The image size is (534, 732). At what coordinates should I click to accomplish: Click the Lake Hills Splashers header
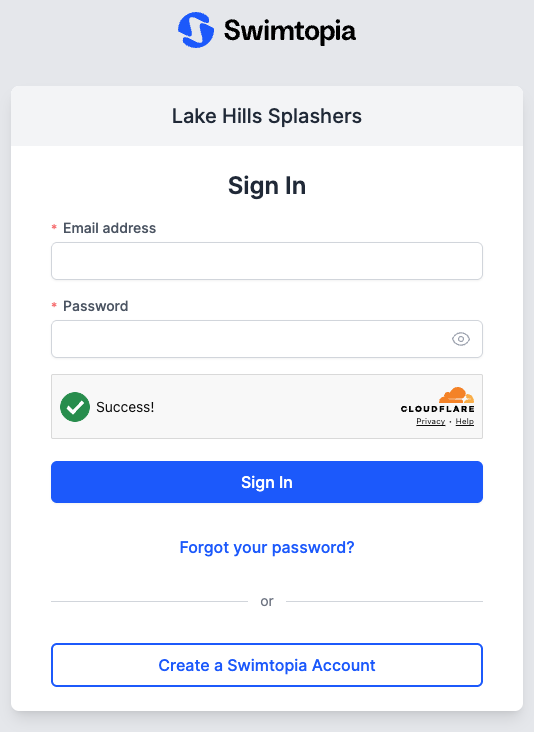267,116
